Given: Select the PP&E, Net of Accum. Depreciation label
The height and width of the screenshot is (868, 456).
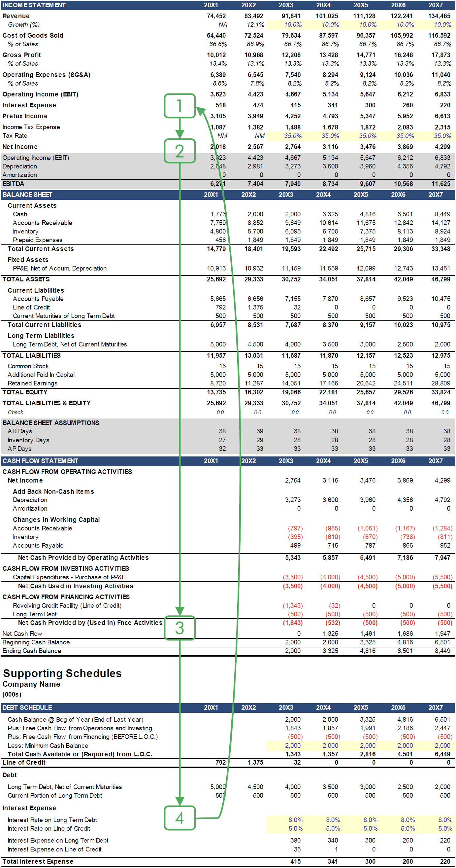Looking at the screenshot, I should point(60,268).
